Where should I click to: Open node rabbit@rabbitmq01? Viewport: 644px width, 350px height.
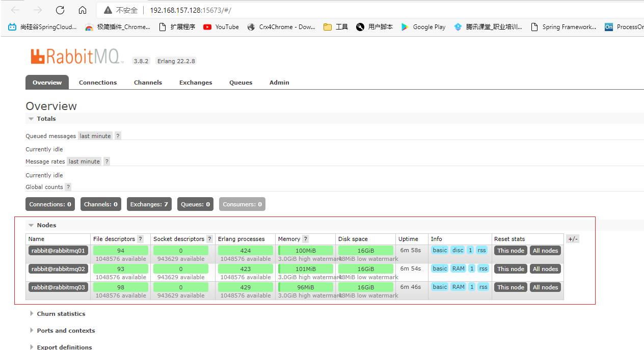click(x=58, y=251)
